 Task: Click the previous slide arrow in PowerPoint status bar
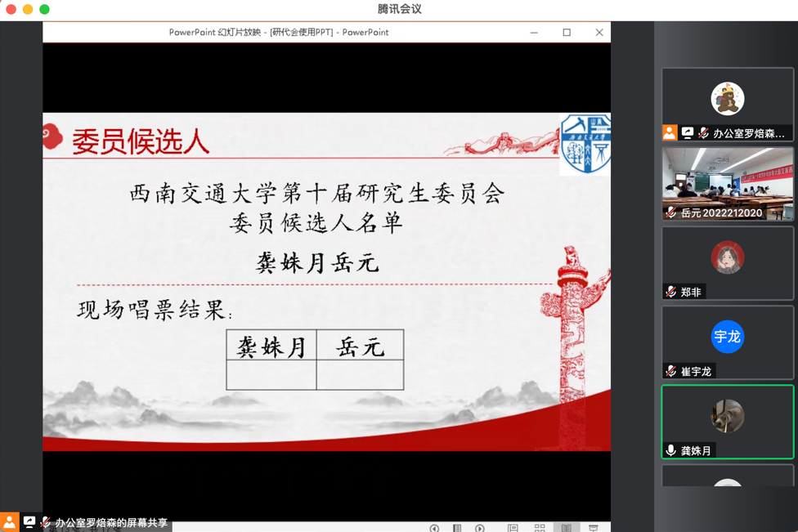434,528
